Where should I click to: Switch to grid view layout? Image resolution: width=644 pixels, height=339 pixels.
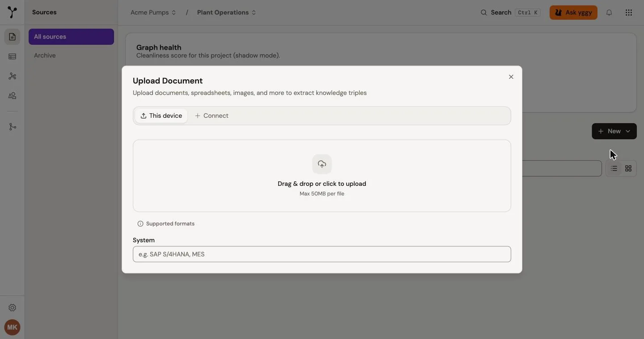point(628,168)
